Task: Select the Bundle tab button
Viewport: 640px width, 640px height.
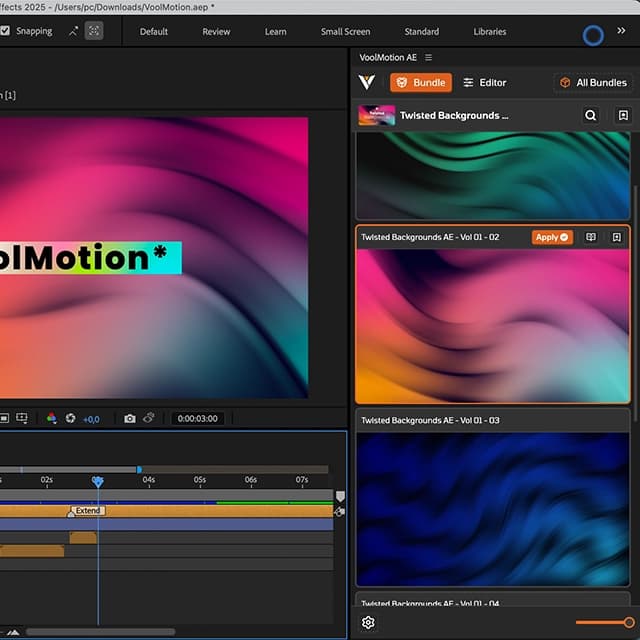Action: pos(421,83)
